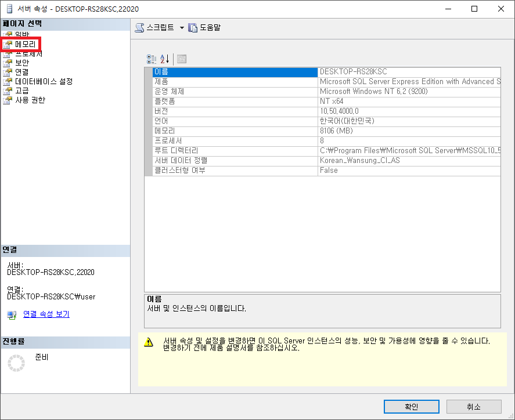515x420 pixels.
Task: Click the 데이터베이스 설정 page icon
Action: pyautogui.click(x=8, y=82)
